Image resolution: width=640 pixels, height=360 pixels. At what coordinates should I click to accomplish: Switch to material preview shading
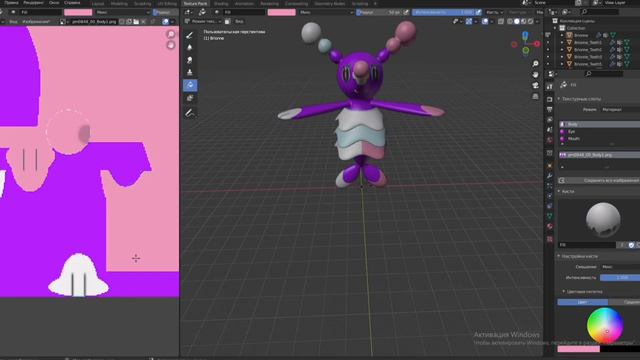pos(524,21)
